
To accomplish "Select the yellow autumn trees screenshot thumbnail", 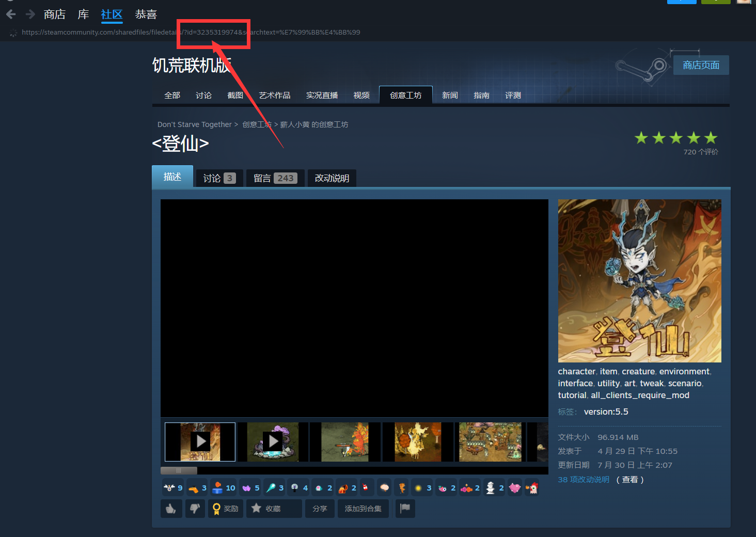I will [418, 442].
